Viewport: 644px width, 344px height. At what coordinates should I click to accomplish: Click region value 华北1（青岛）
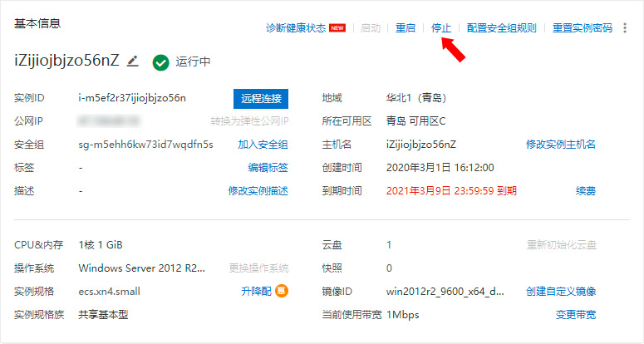coord(416,98)
